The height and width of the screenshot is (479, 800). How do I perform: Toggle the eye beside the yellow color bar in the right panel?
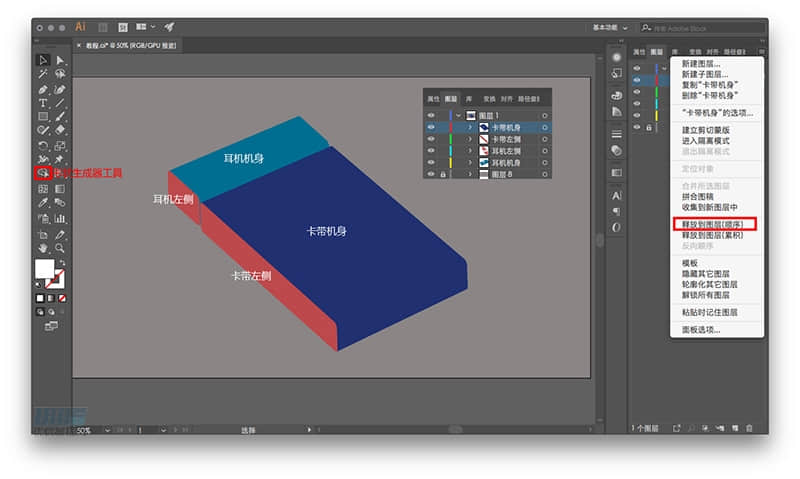pyautogui.click(x=637, y=115)
